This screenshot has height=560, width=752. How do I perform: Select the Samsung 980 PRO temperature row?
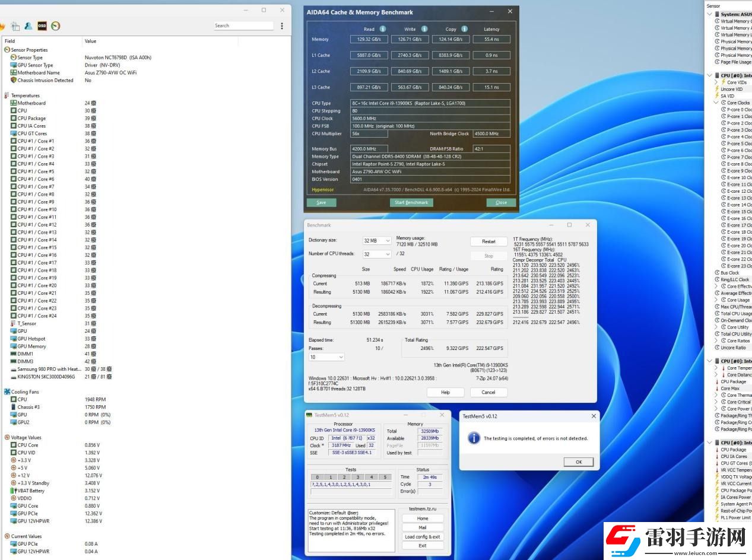pyautogui.click(x=147, y=369)
